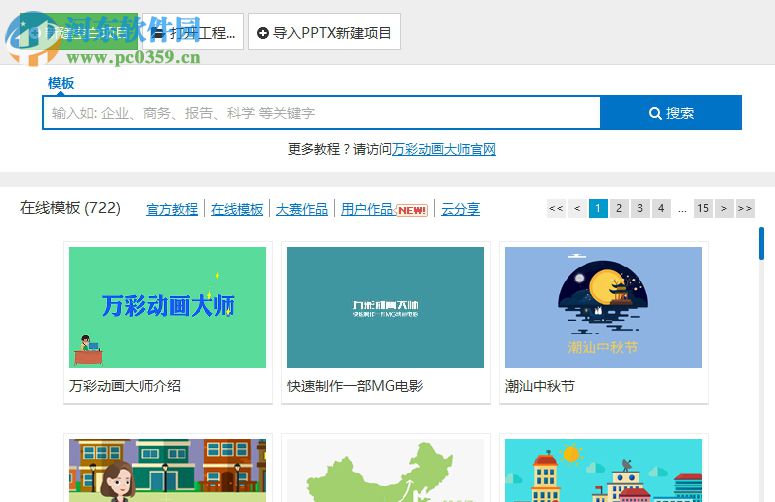Click the new blank project button
Viewport: 775px width, 502px height.
tap(79, 32)
